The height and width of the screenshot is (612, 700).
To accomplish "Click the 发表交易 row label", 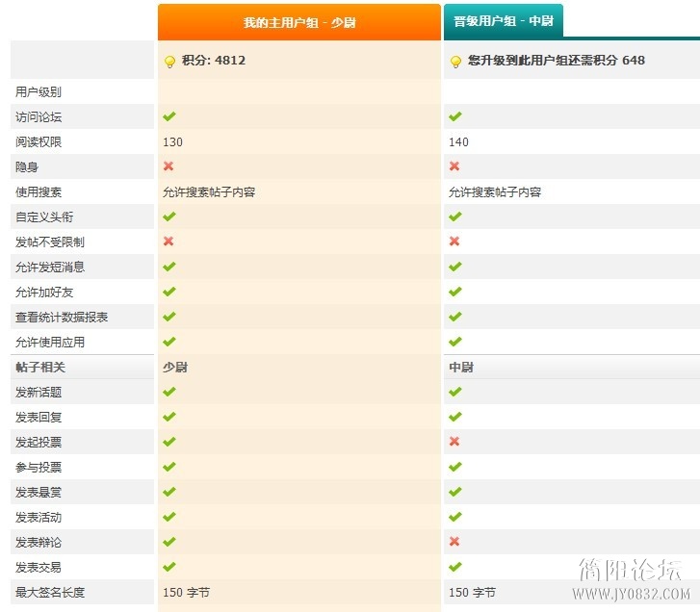I will [x=39, y=568].
